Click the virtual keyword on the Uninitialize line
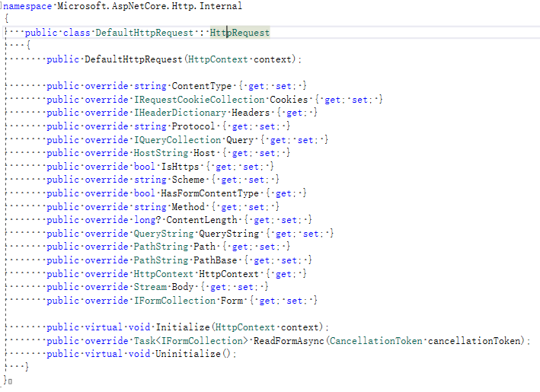Screen dimensions: 540x392 coord(104,353)
